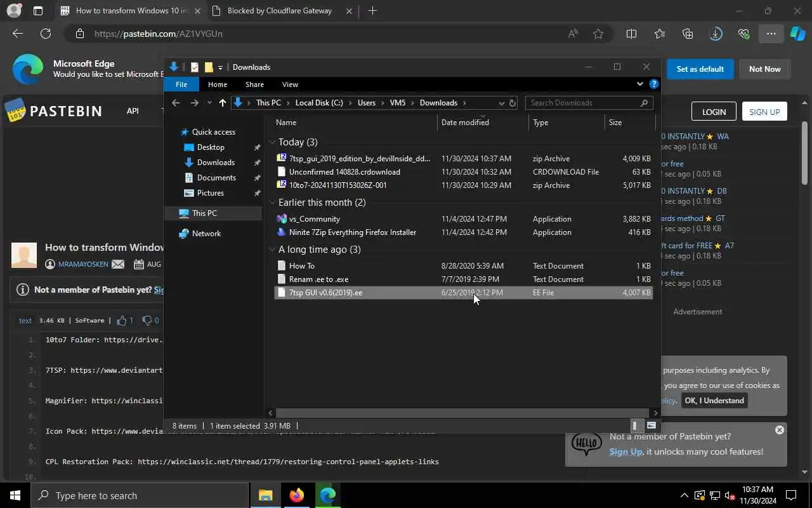The image size is (812, 508).
Task: Select This PC in navigation pane
Action: tap(204, 213)
